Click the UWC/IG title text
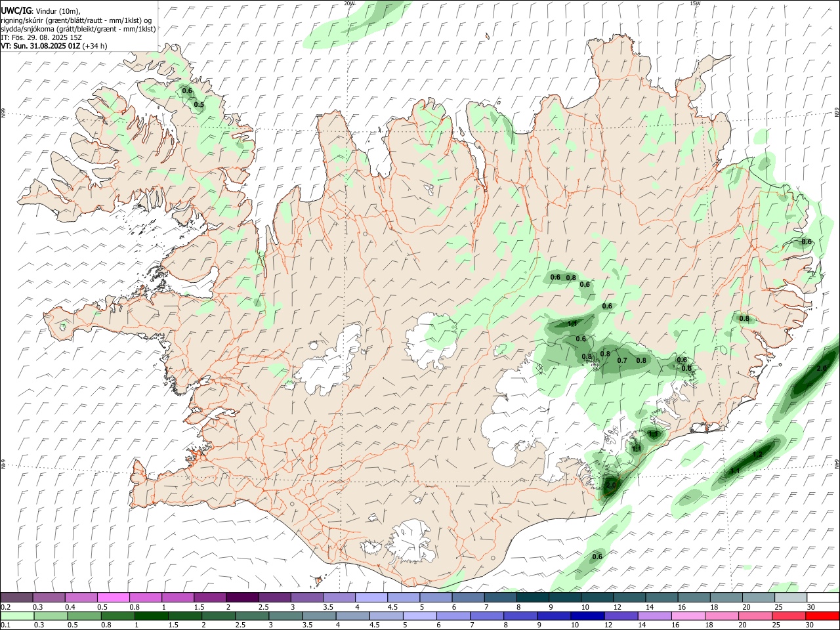 [x=16, y=10]
